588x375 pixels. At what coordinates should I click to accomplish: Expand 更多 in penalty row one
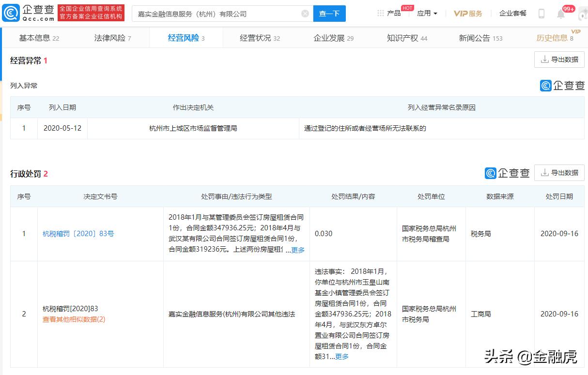(x=297, y=250)
